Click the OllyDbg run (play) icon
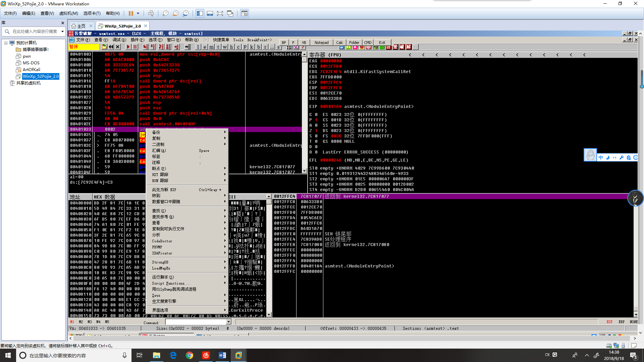The width and height of the screenshot is (644, 362). click(x=128, y=47)
